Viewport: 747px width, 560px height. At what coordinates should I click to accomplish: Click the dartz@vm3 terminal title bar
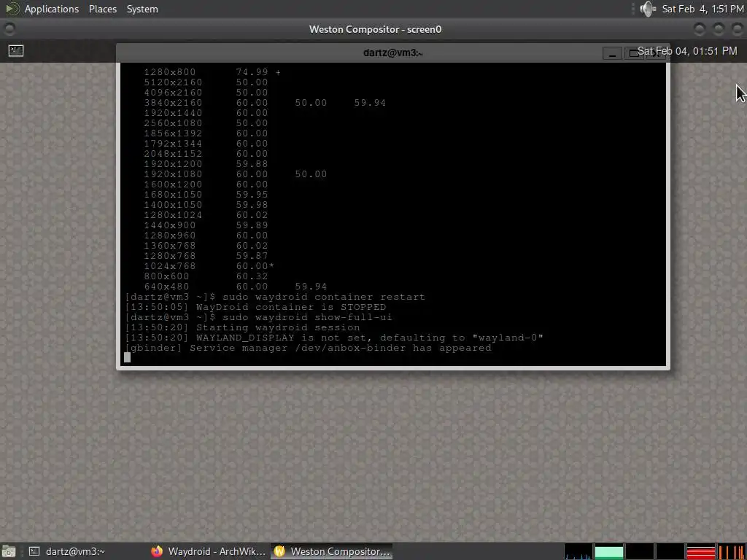click(x=392, y=52)
